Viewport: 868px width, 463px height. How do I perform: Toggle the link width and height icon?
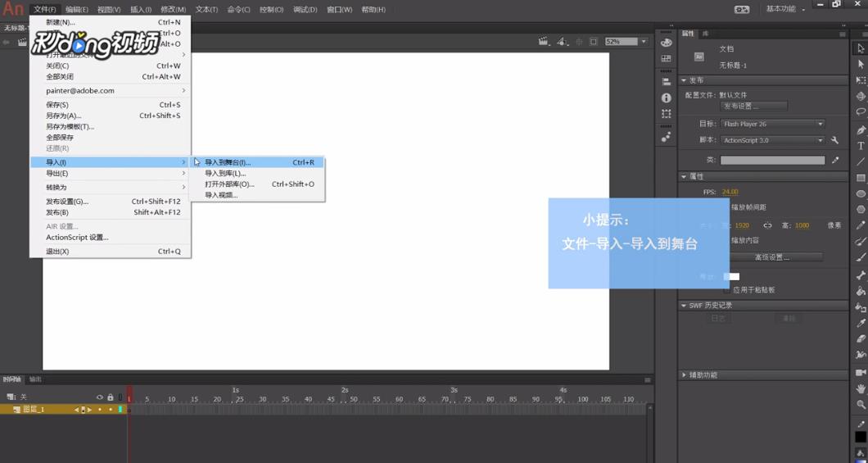(767, 225)
